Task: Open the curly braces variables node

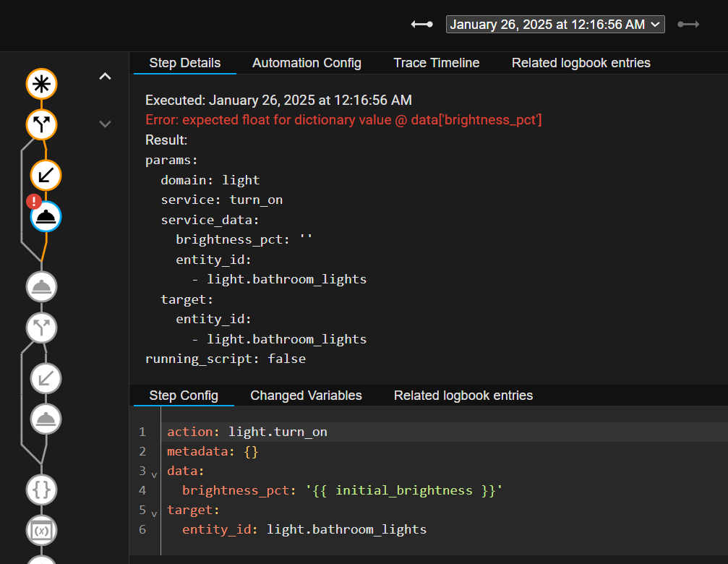Action: 41,490
